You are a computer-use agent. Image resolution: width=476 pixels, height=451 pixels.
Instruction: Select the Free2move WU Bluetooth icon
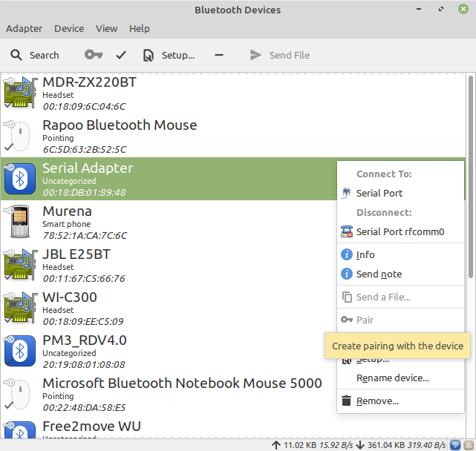click(x=20, y=429)
